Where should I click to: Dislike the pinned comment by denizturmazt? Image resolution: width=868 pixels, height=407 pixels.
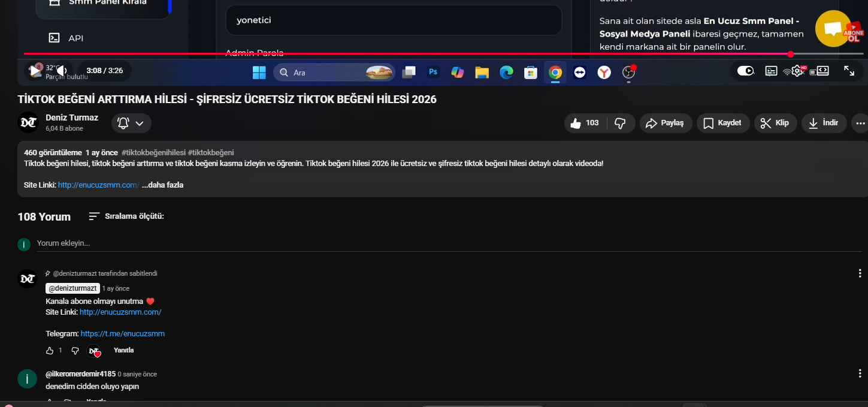pos(75,351)
